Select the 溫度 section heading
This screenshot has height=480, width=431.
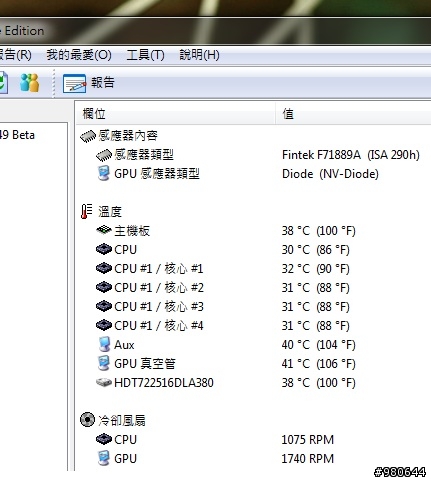coord(110,212)
